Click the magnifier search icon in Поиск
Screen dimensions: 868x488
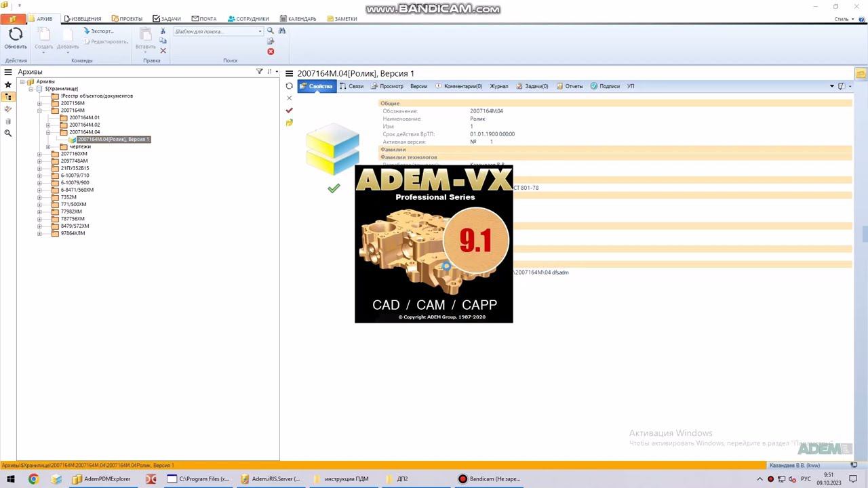click(271, 31)
